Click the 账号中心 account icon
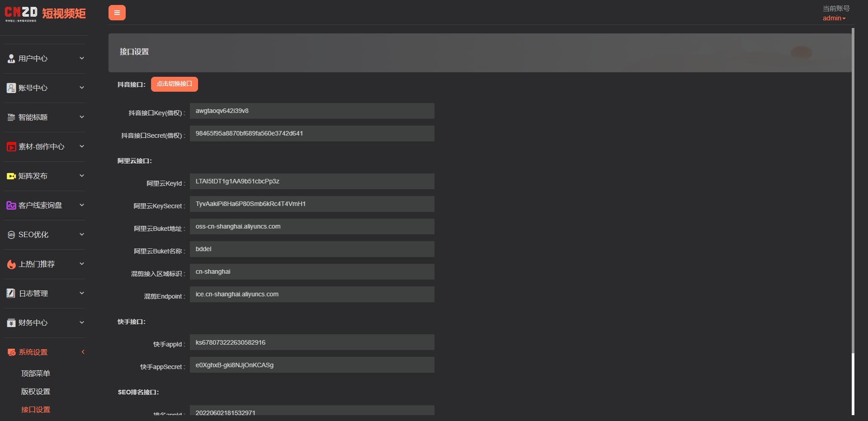Screen dimensions: 868x421 tap(11, 88)
